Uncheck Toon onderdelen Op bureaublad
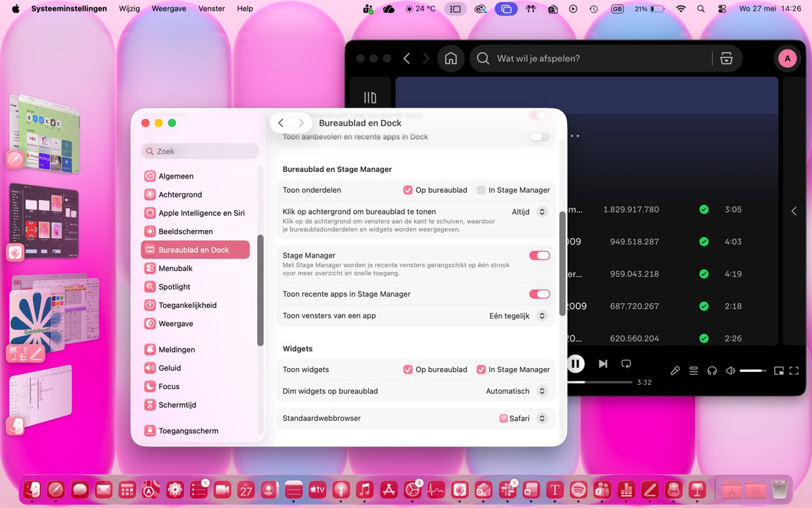This screenshot has width=812, height=508. point(408,190)
